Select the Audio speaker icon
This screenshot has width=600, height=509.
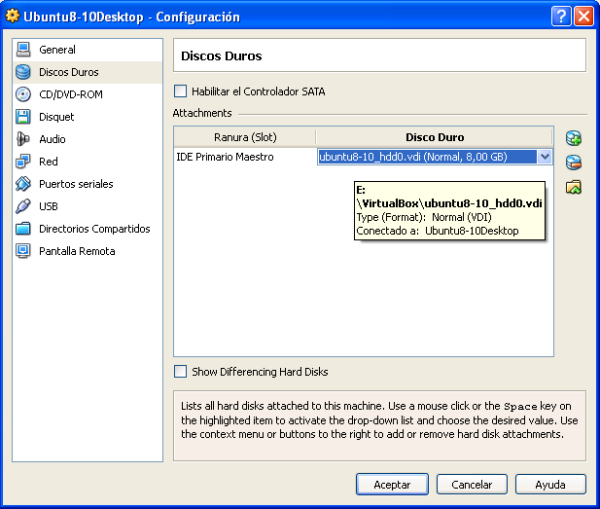click(23, 139)
